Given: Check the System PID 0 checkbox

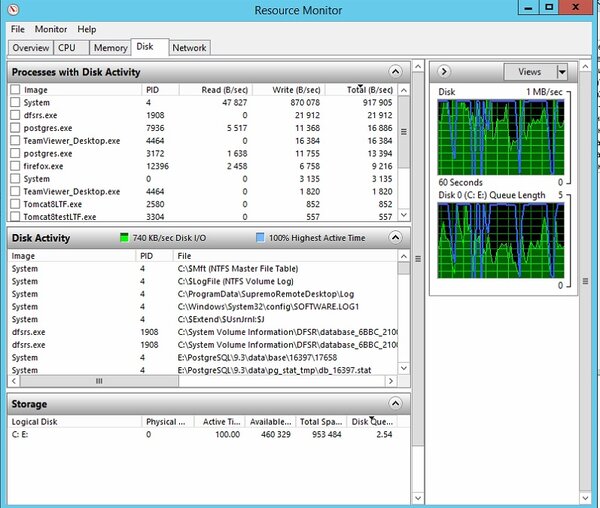Looking at the screenshot, I should (15, 178).
